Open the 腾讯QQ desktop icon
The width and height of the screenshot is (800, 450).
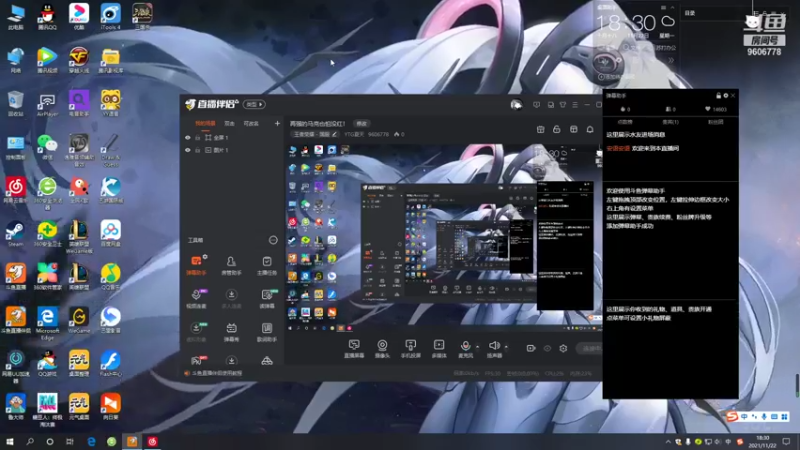[x=47, y=16]
